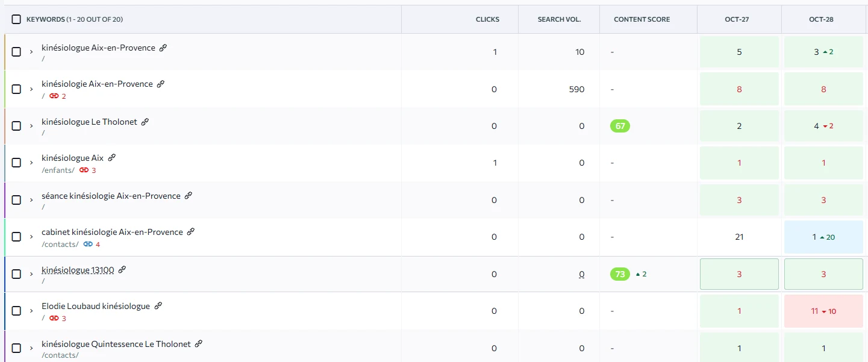This screenshot has height=362, width=868.
Task: Click the Keywords column header label
Action: [x=75, y=19]
